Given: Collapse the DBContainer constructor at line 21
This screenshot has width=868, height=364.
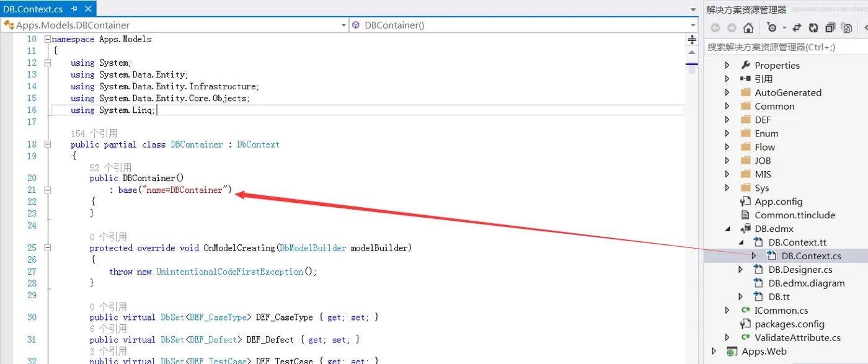Looking at the screenshot, I should pos(48,190).
